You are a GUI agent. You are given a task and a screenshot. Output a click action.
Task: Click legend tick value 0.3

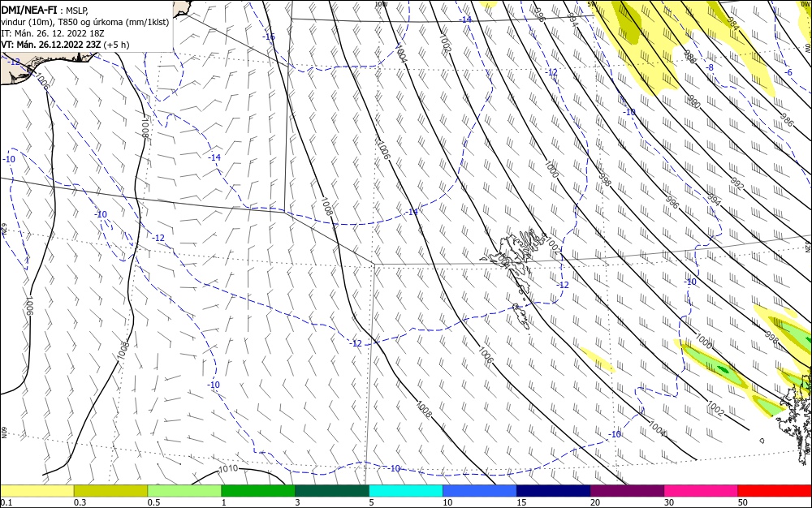coord(80,502)
